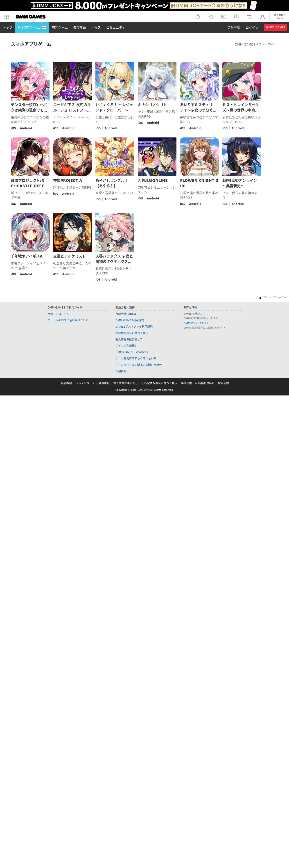Open the DMM GAMES Ventures link

click(131, 352)
